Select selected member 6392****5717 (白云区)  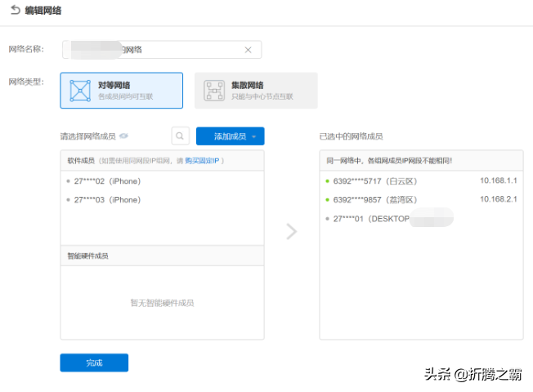pos(421,181)
